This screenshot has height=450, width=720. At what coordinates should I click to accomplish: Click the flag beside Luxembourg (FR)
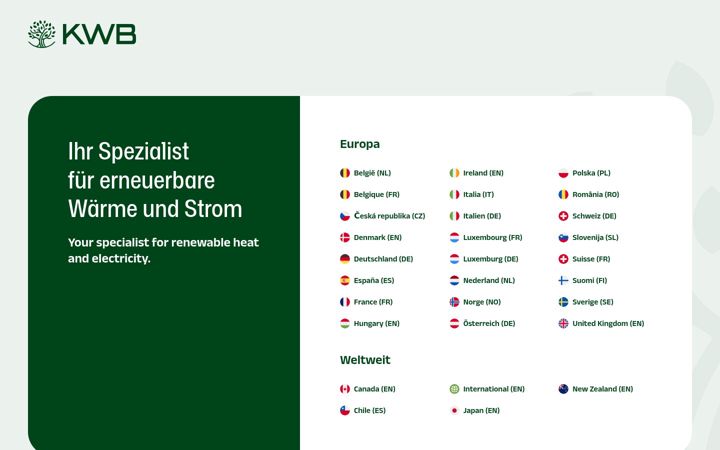454,238
